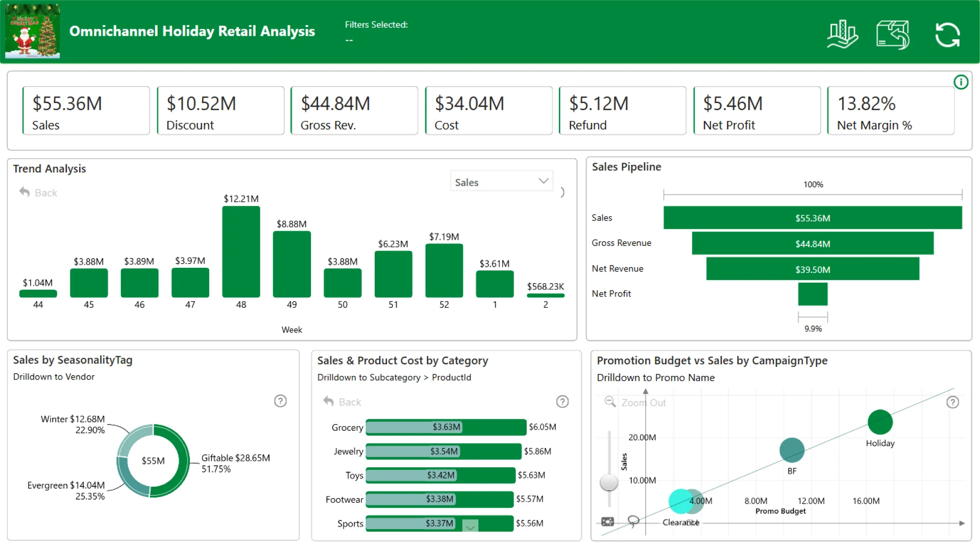This screenshot has height=551, width=980.
Task: Click the scatter chart zoom slider handle
Action: point(609,482)
